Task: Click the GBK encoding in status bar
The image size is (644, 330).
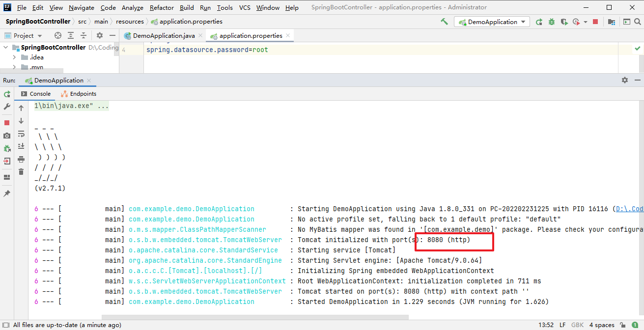Action: 578,325
